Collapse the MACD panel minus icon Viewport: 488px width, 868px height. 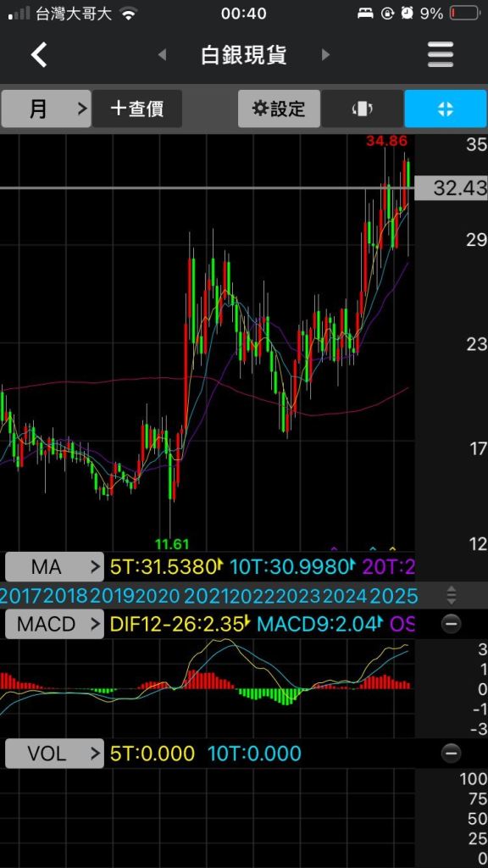(x=451, y=625)
